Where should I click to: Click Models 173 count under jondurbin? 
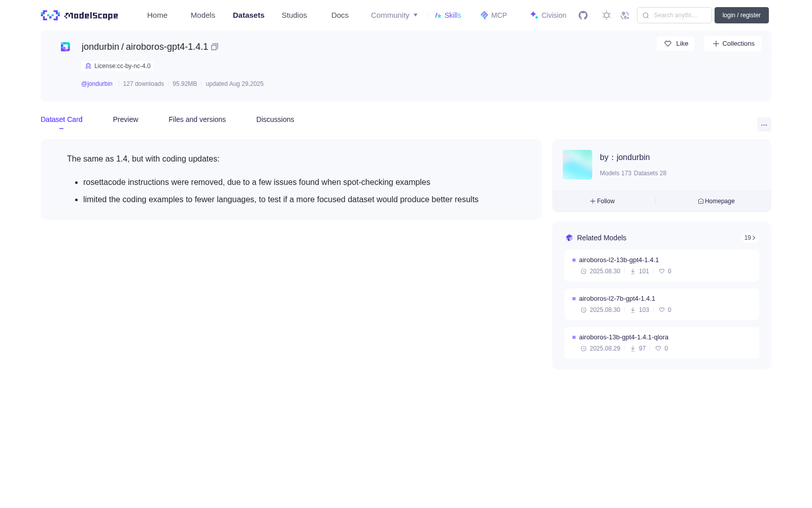616,173
